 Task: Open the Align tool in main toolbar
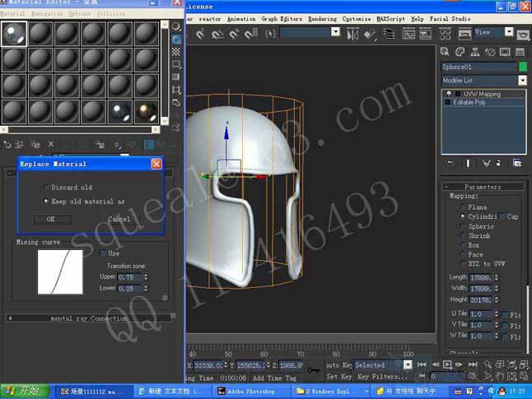point(370,34)
